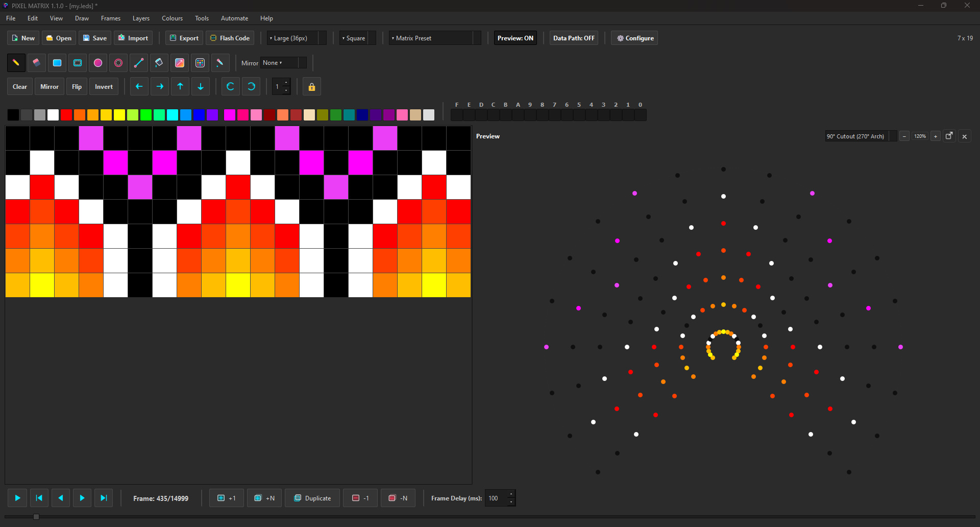Rotate matrix counter-clockwise
Screen dimensions: 980x527
[x=231, y=87]
